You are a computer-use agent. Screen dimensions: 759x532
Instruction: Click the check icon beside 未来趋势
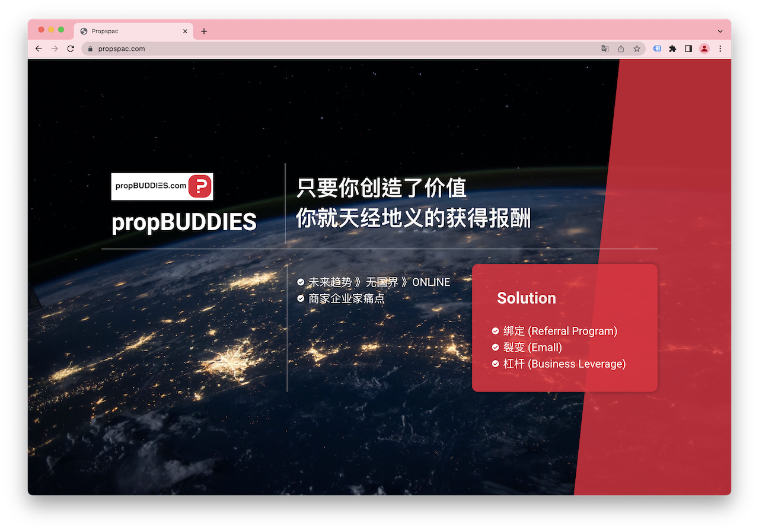pos(301,282)
